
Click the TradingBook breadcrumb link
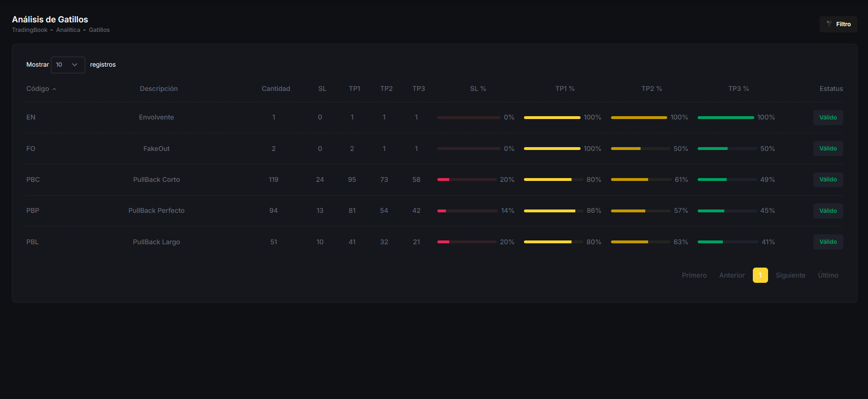30,30
